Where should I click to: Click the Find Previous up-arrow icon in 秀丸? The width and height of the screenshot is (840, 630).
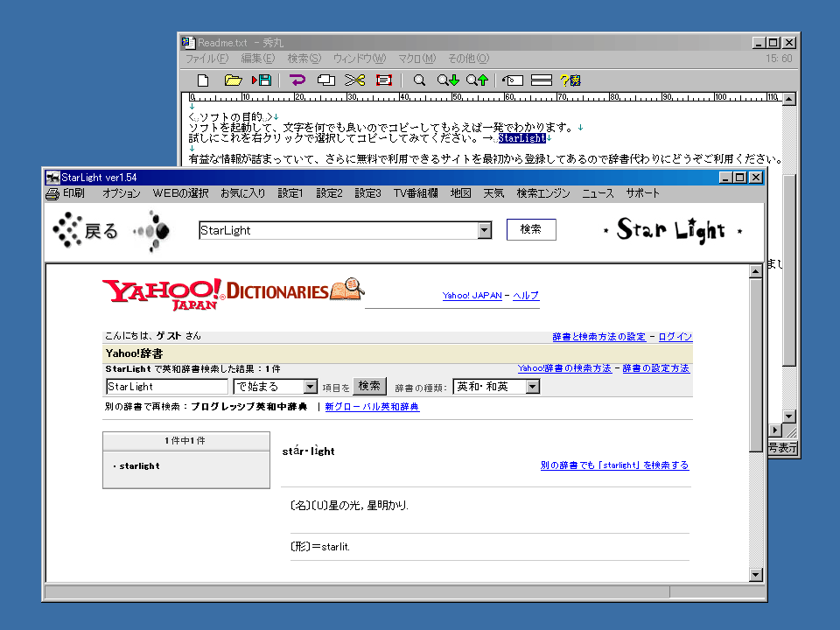[477, 80]
